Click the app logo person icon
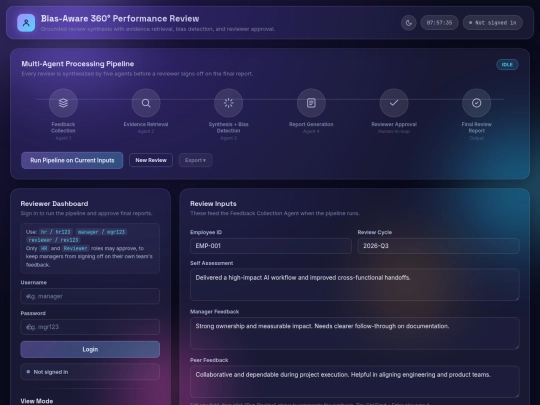This screenshot has height=405, width=540. [x=26, y=23]
